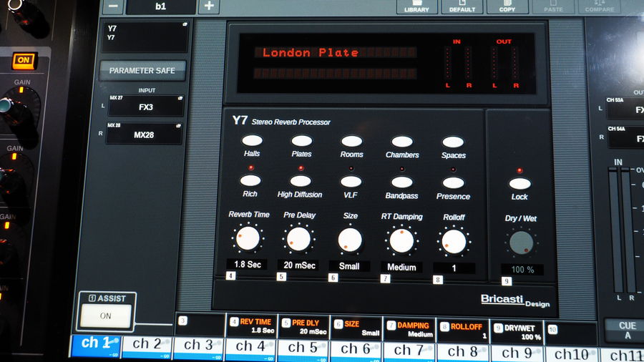The height and width of the screenshot is (362, 644).
Task: Select the Halls reverb type button
Action: [252, 142]
